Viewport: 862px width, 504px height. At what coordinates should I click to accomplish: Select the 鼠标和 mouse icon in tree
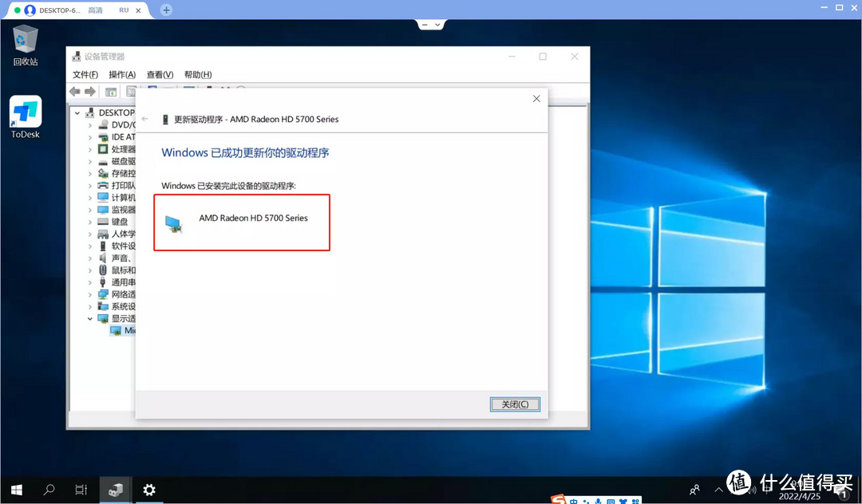point(103,270)
